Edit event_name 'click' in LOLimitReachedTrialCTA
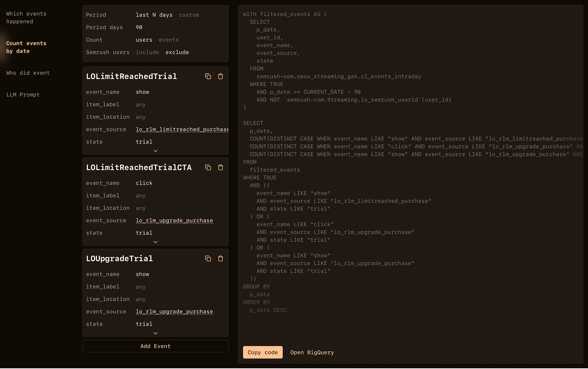Image resolution: width=588 pixels, height=369 pixels. point(144,183)
